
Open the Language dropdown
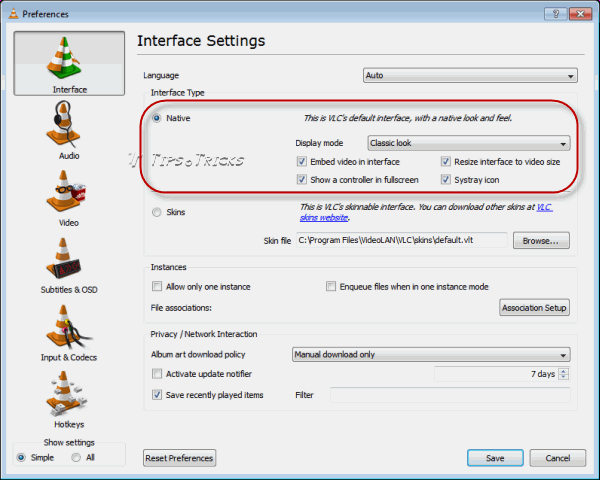pyautogui.click(x=470, y=75)
